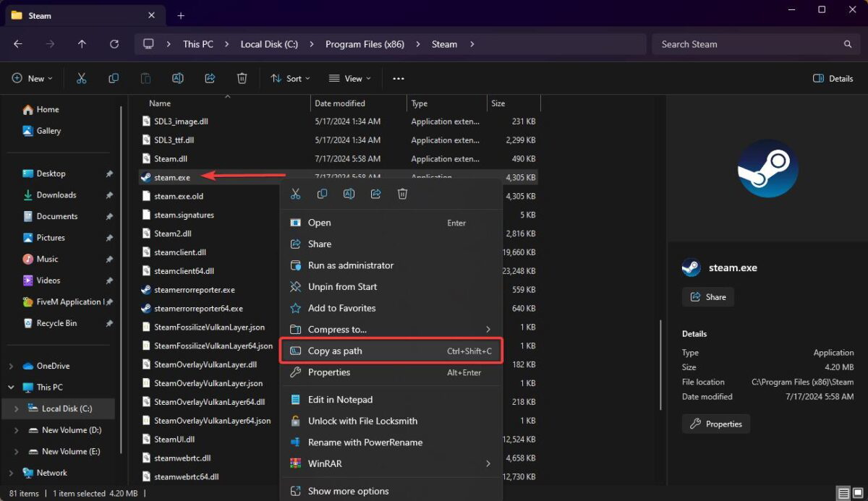Select the Cut icon in the command bar
This screenshot has width=868, height=501.
click(81, 78)
